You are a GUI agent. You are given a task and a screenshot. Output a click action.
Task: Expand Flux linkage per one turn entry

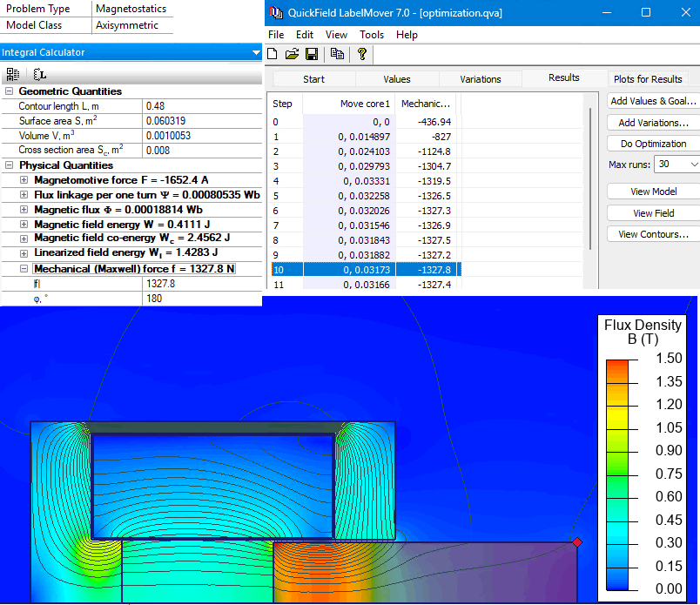[x=24, y=195]
